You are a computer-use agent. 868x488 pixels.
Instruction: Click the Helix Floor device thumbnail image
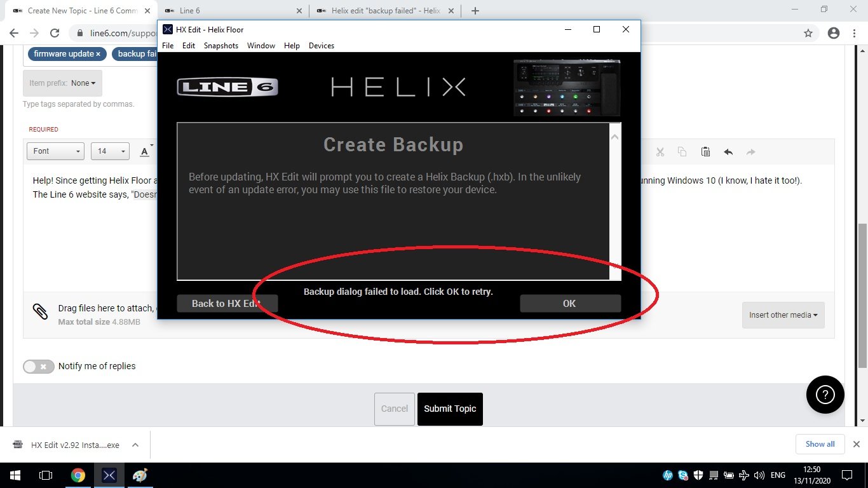click(x=567, y=88)
